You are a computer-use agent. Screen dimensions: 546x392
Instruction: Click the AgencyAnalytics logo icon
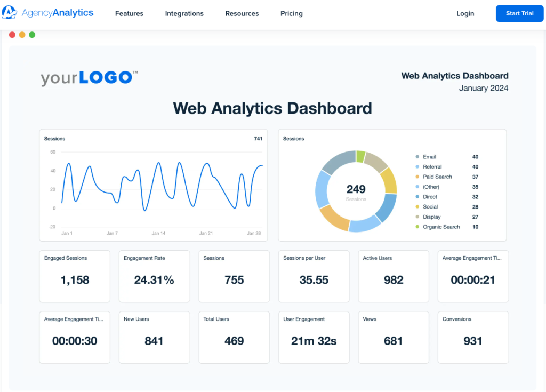click(x=10, y=13)
